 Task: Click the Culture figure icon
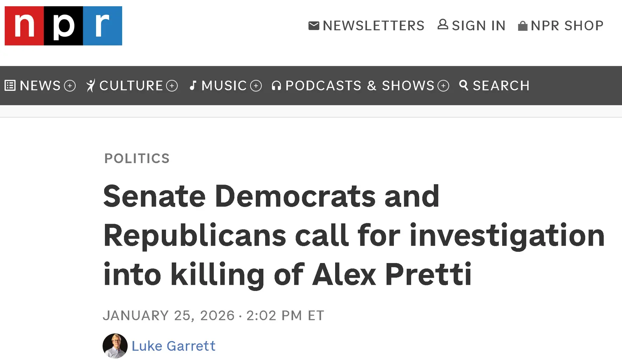click(x=91, y=85)
